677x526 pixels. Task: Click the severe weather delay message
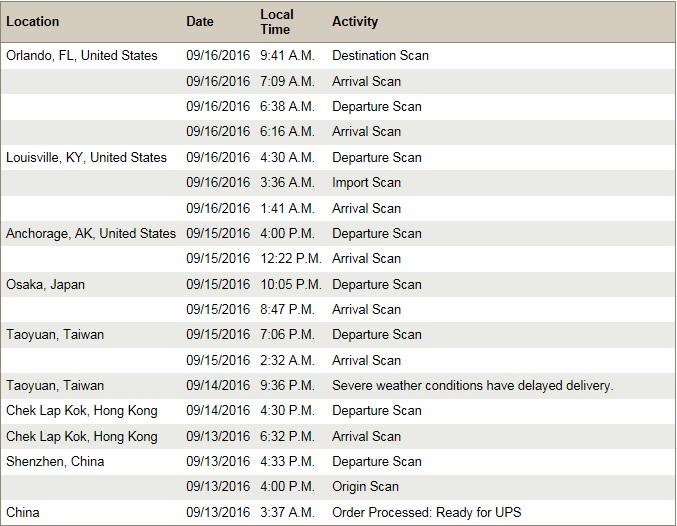[x=472, y=386]
